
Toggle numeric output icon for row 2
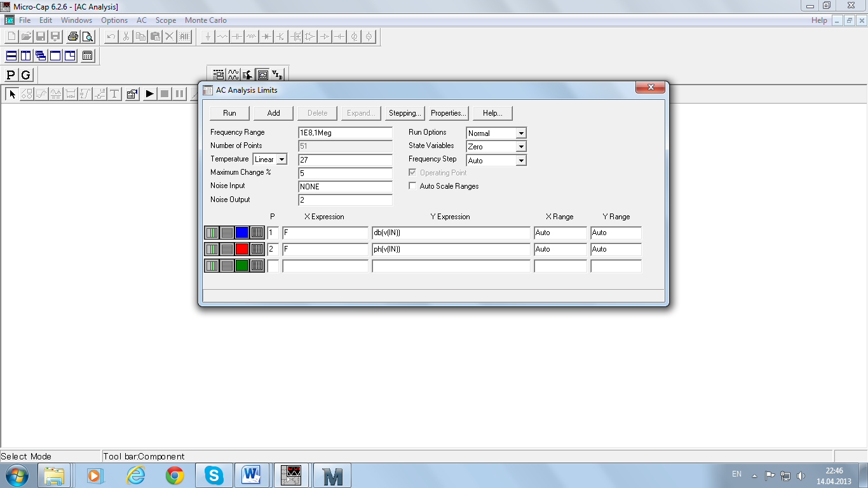257,249
